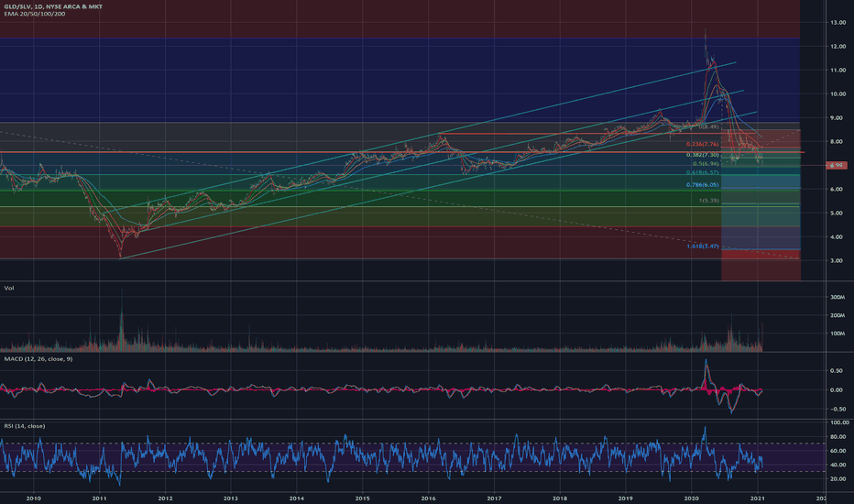854x504 pixels.
Task: Click the 2019 year on time axis
Action: point(625,498)
